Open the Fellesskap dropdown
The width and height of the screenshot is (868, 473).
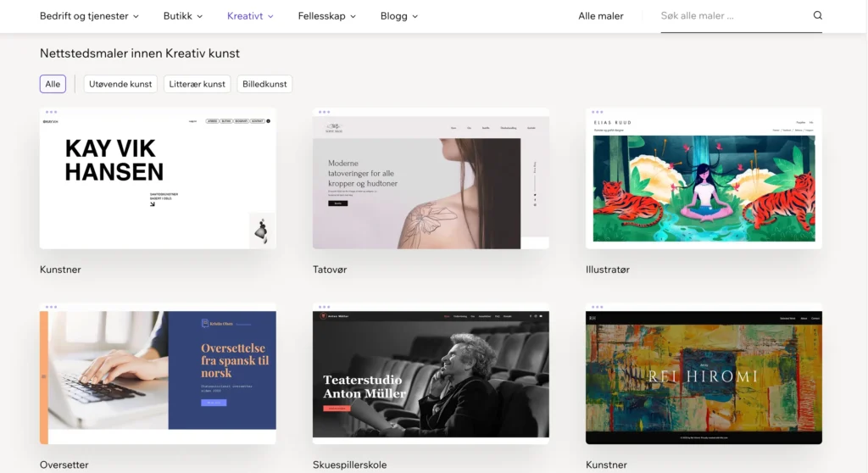click(326, 15)
